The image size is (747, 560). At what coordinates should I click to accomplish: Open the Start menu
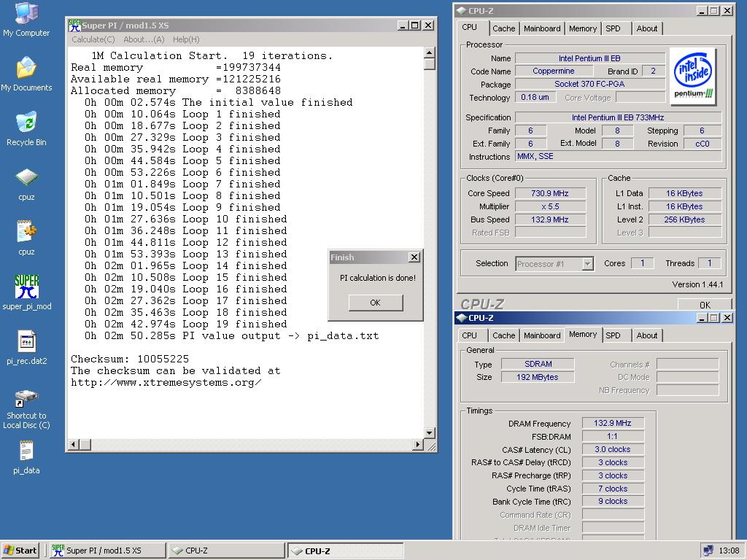[20, 551]
